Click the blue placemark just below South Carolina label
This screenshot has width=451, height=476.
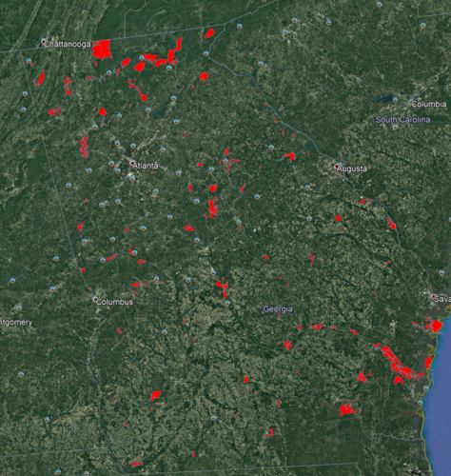pyautogui.click(x=395, y=127)
